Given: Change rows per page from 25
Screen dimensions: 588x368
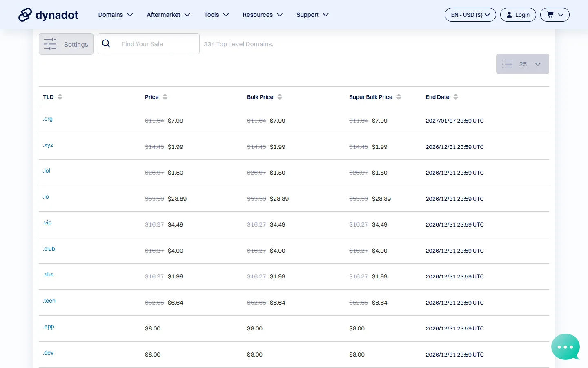Looking at the screenshot, I should [523, 64].
